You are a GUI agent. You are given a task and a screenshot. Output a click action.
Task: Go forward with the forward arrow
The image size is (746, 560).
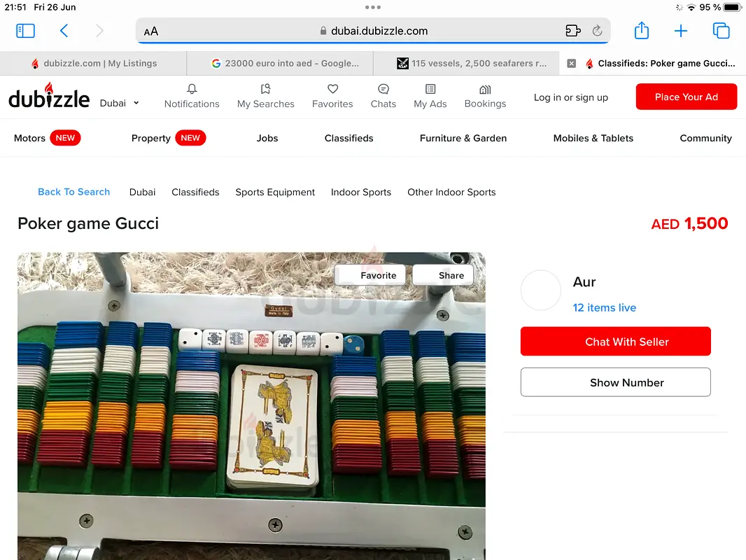99,31
